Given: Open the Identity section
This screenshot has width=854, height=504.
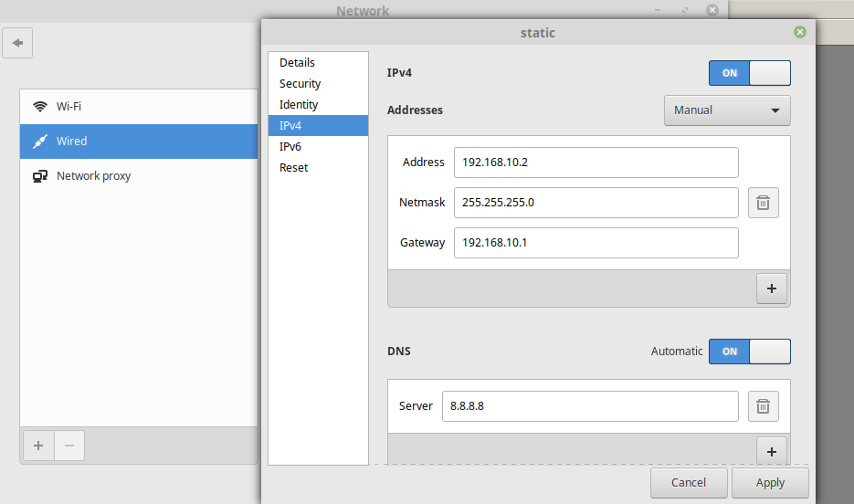Looking at the screenshot, I should coord(318,104).
